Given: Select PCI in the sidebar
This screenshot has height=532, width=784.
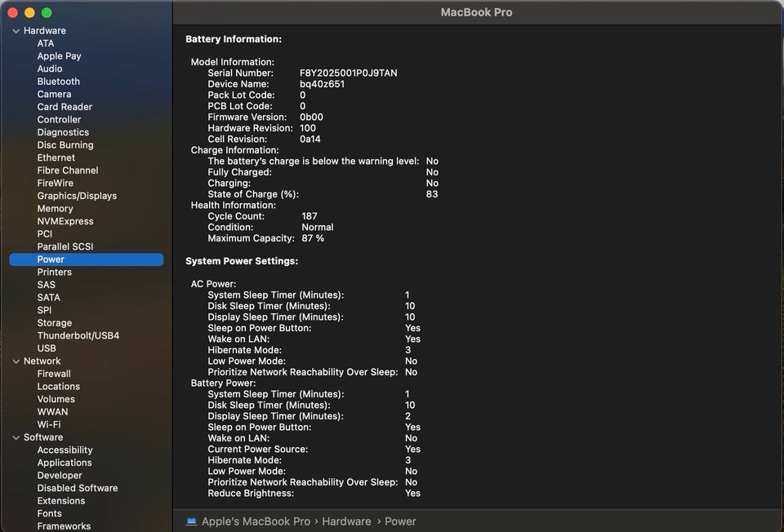Looking at the screenshot, I should tap(44, 234).
